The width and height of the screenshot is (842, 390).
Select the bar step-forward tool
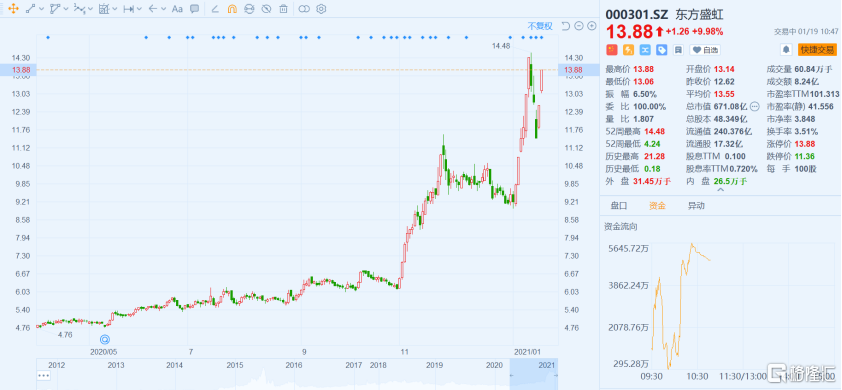pyautogui.click(x=128, y=9)
